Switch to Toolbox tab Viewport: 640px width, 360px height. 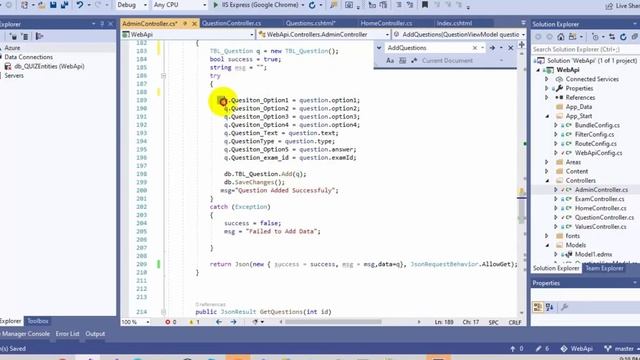coord(38,321)
